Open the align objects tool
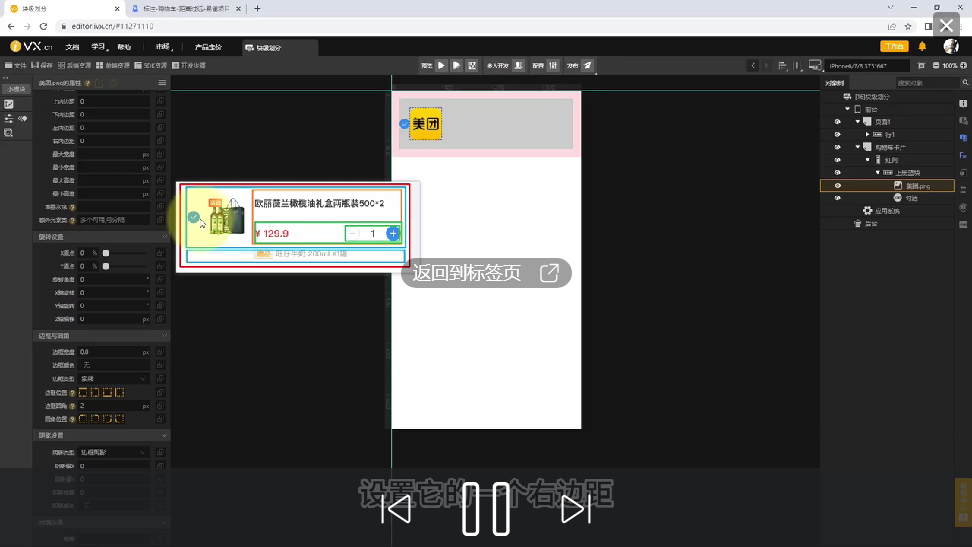Viewport: 972px width, 547px height. [x=782, y=65]
